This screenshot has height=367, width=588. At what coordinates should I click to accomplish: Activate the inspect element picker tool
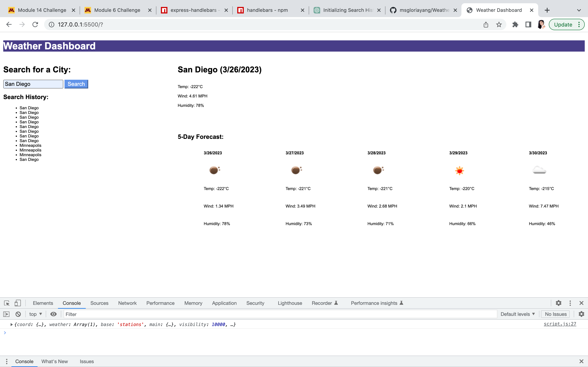tap(6, 303)
